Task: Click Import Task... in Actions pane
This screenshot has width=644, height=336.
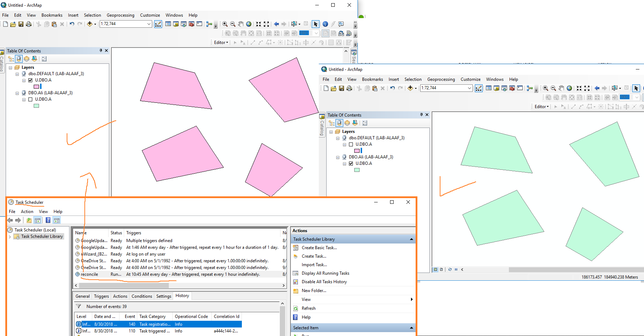Action: [x=314, y=265]
